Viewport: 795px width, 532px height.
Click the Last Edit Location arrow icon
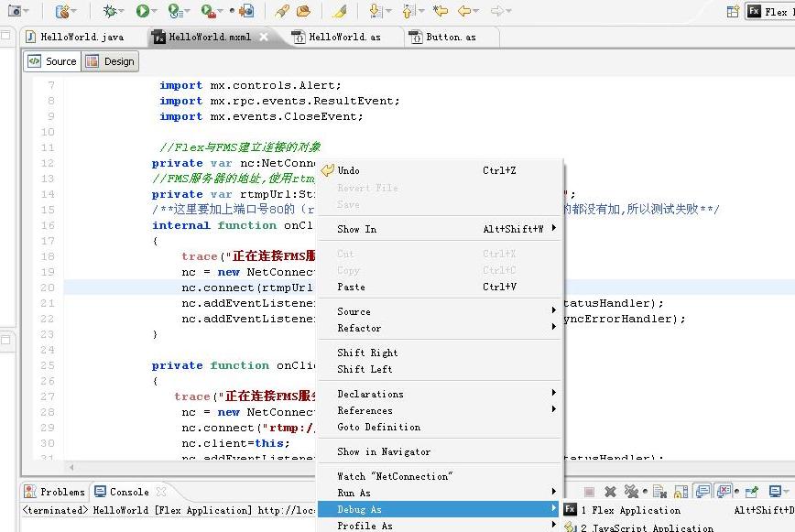pyautogui.click(x=441, y=11)
